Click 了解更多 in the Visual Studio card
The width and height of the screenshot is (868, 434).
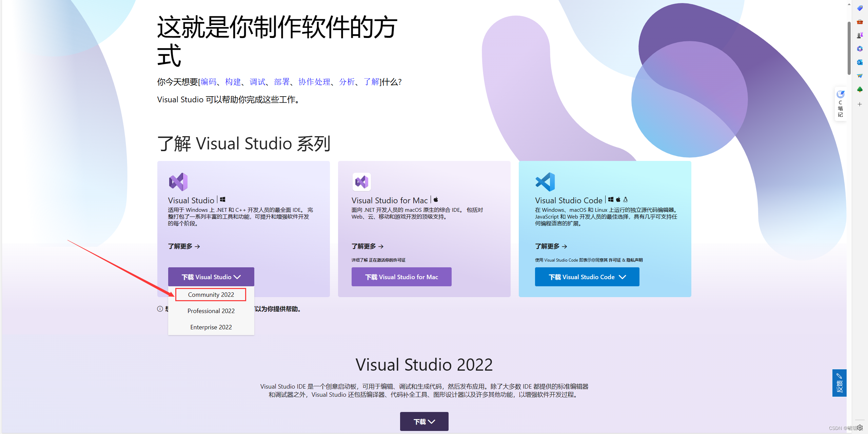click(184, 246)
